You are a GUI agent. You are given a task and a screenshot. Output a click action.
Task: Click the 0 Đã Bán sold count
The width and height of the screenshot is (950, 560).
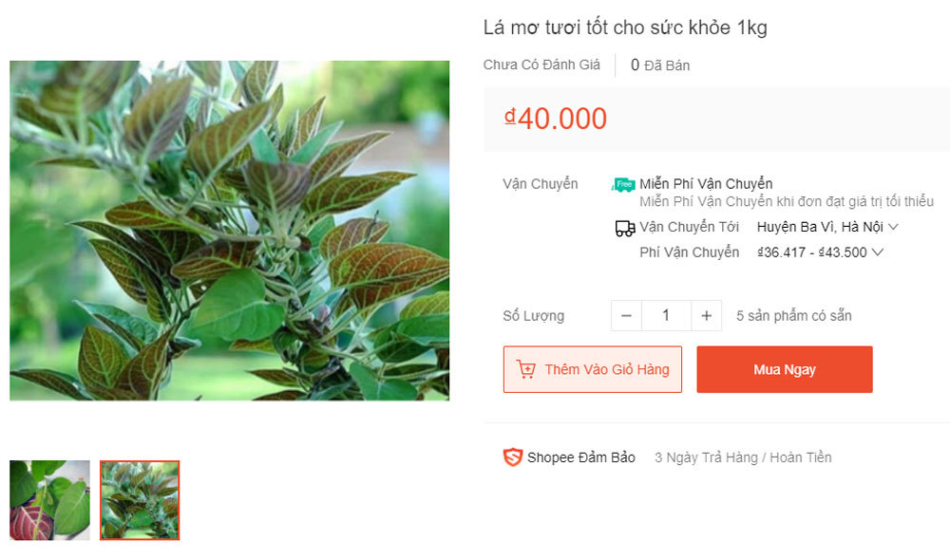click(660, 65)
